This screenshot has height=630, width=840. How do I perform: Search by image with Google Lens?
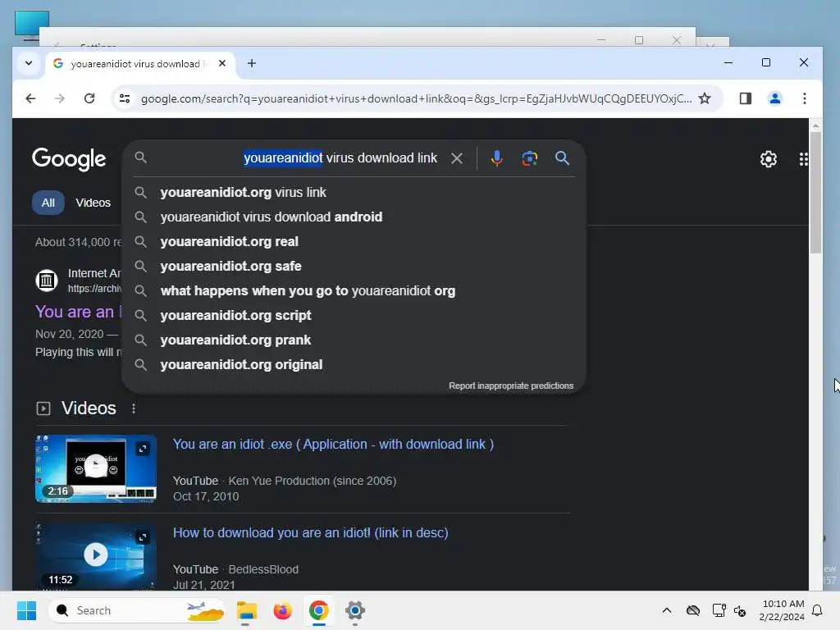coord(529,158)
